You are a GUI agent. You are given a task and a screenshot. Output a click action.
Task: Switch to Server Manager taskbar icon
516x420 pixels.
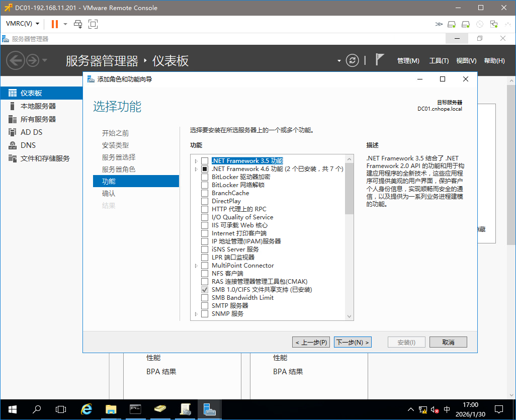point(209,409)
